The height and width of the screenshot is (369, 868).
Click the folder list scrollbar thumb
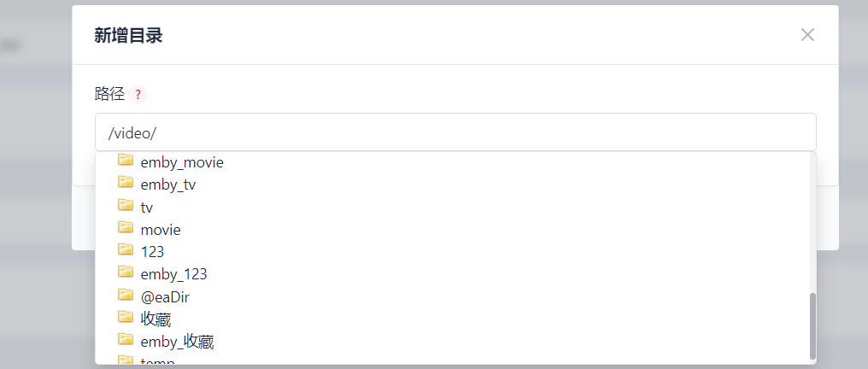point(812,326)
